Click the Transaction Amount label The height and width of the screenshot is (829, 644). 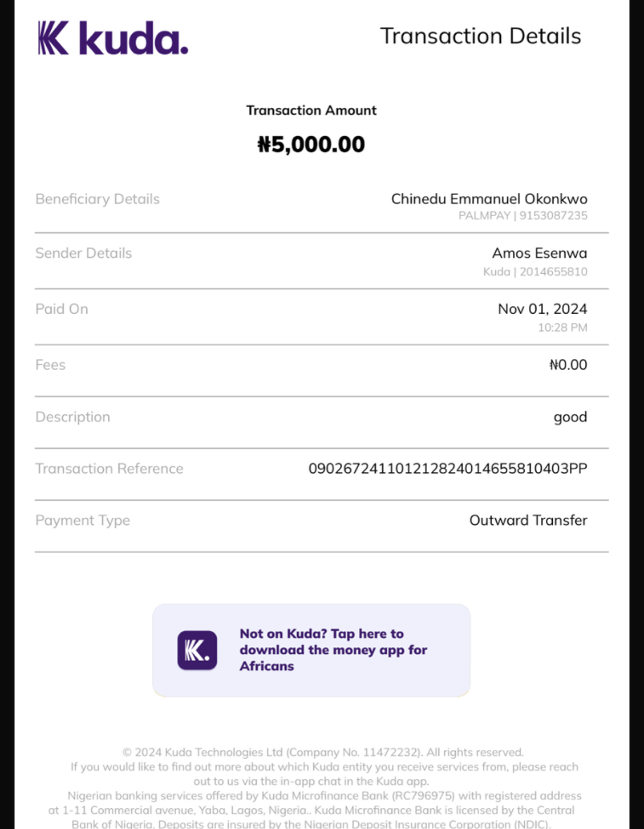311,110
